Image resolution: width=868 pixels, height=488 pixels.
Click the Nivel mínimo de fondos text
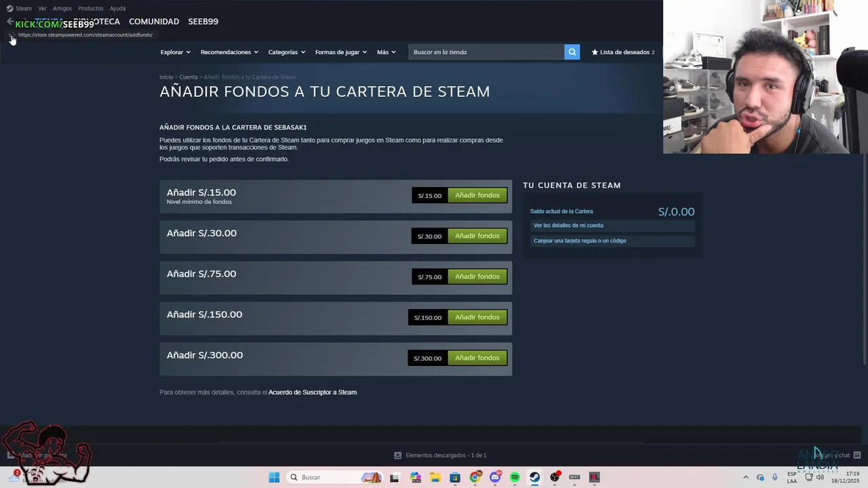pos(199,202)
